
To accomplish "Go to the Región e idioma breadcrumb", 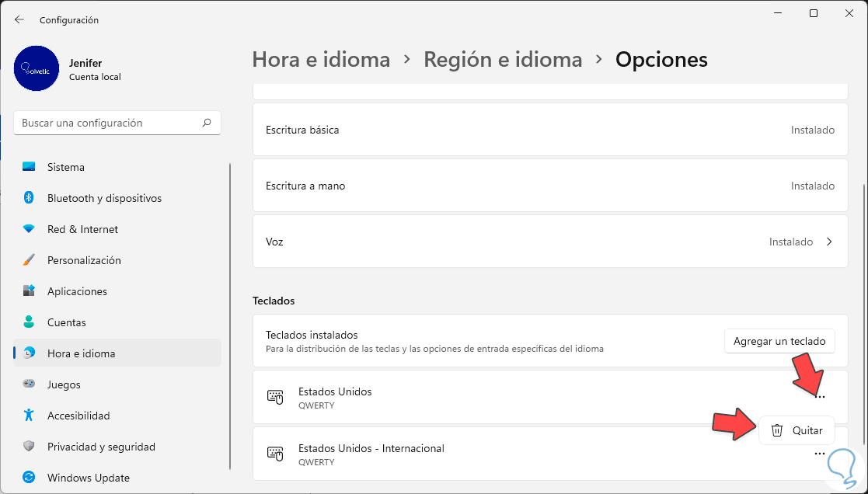I will coord(503,59).
